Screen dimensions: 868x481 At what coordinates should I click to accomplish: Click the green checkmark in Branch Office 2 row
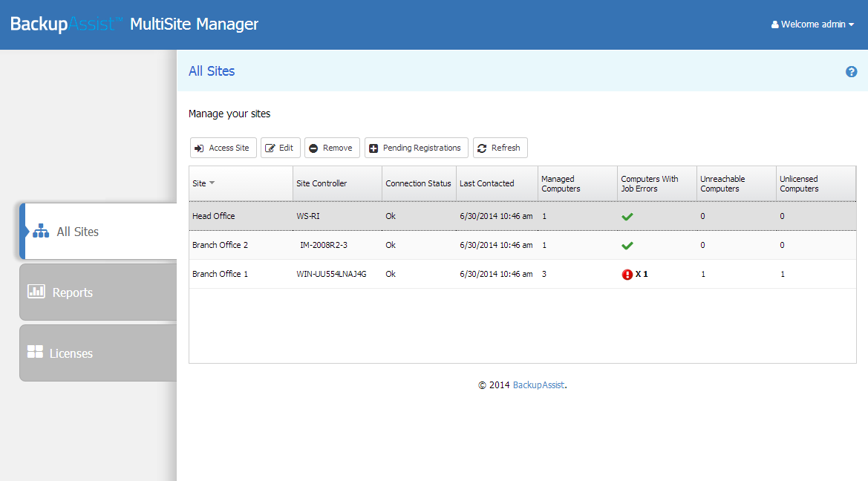point(627,246)
